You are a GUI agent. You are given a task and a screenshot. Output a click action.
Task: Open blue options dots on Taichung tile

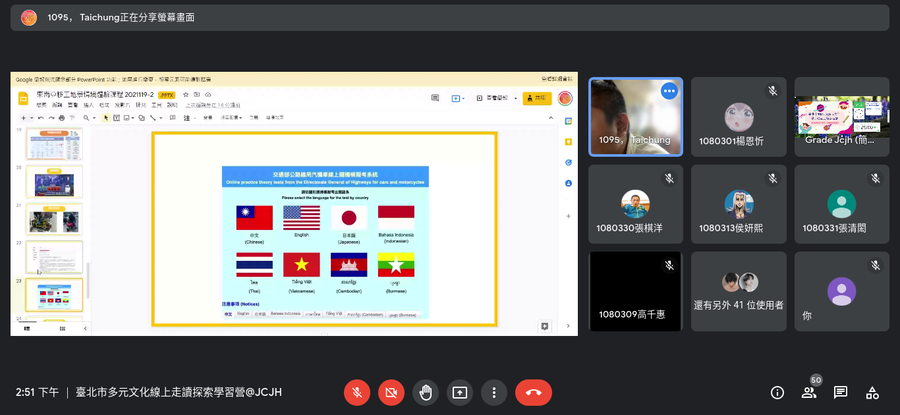tap(669, 91)
